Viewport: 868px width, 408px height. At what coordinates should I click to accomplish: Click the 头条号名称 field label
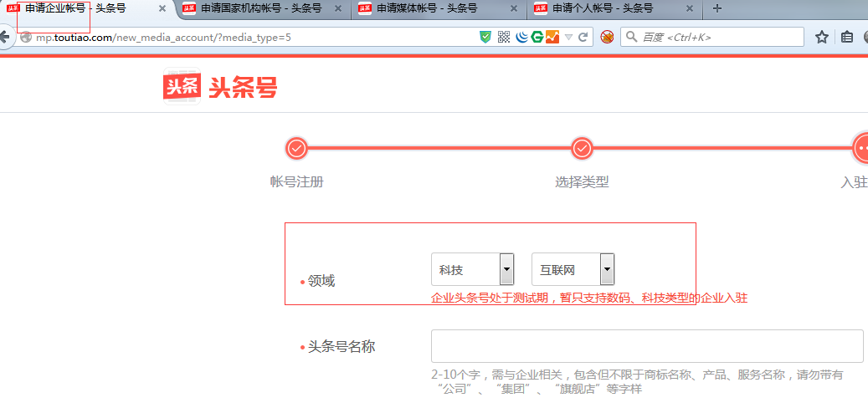[x=342, y=347]
